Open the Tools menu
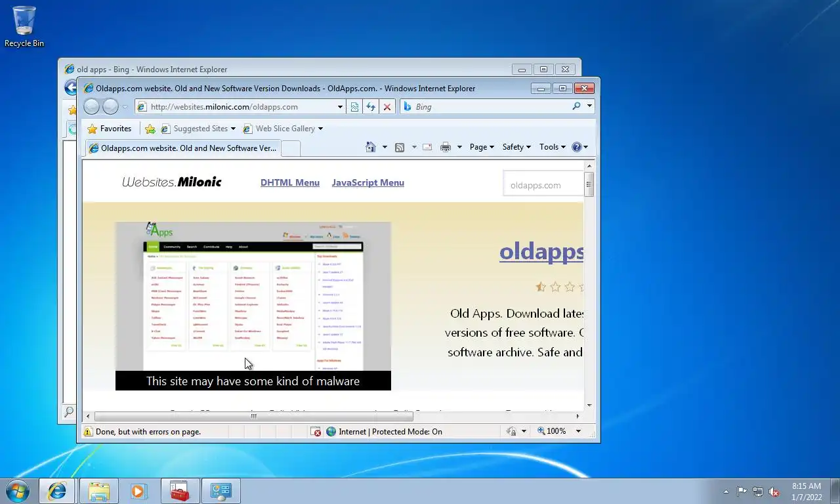840x504 pixels. [553, 147]
